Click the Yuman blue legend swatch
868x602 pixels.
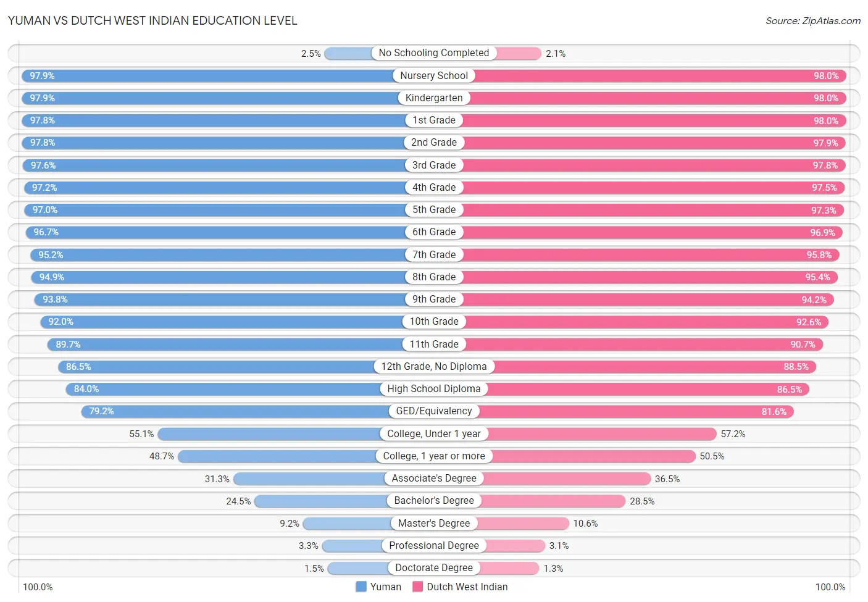click(361, 587)
